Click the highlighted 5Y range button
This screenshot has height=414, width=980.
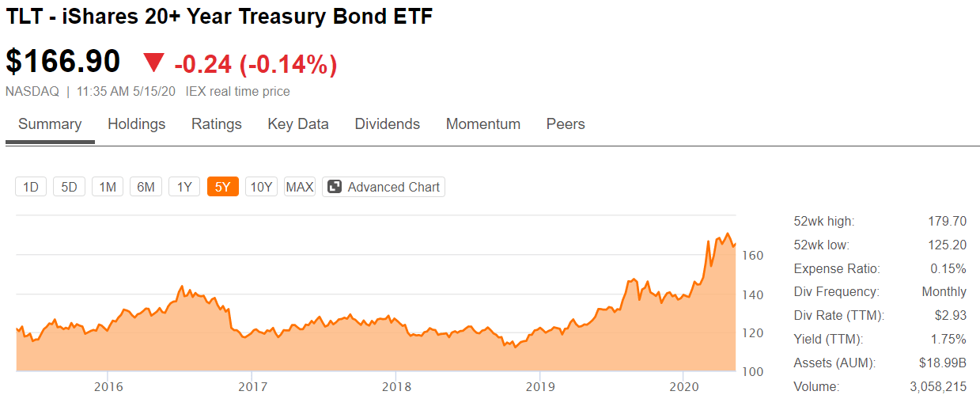[x=222, y=187]
